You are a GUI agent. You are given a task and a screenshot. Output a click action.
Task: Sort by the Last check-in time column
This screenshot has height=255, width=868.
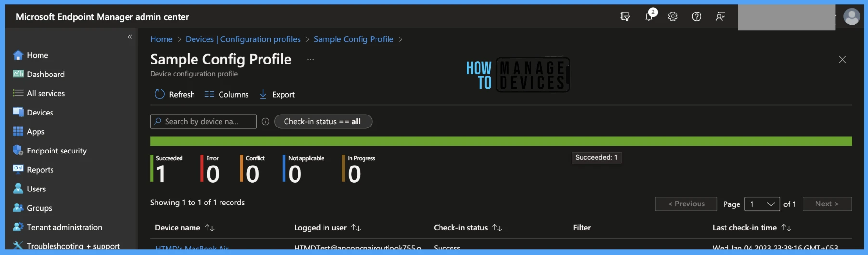tap(752, 228)
